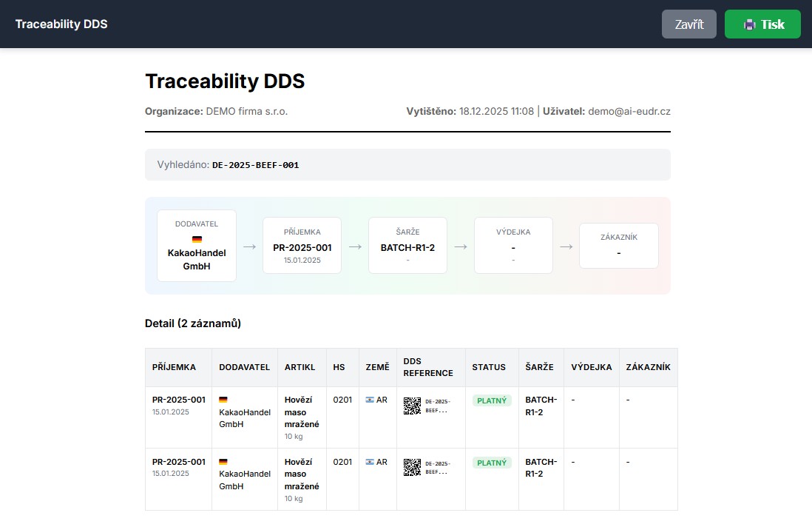Click the Výdejka flow card
Image resolution: width=812 pixels, height=527 pixels.
[512, 246]
